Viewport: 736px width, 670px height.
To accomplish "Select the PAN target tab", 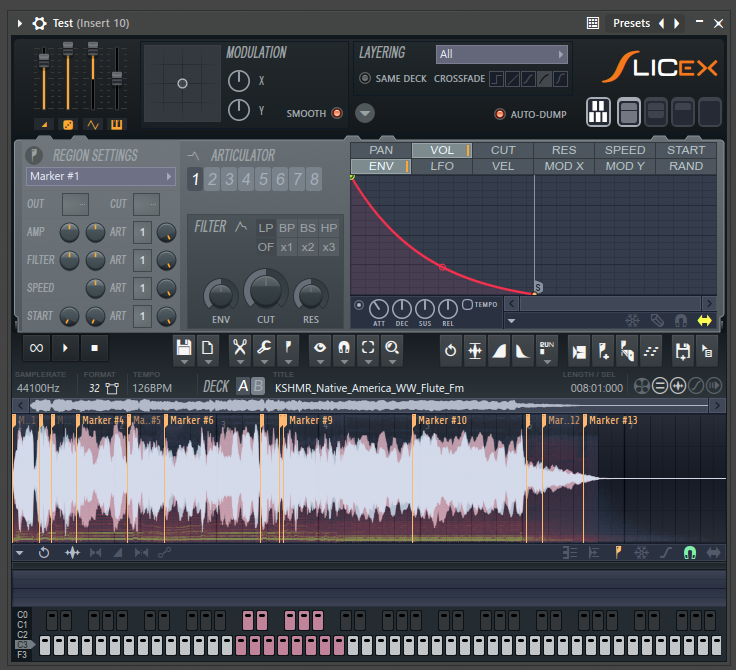I will pyautogui.click(x=381, y=150).
